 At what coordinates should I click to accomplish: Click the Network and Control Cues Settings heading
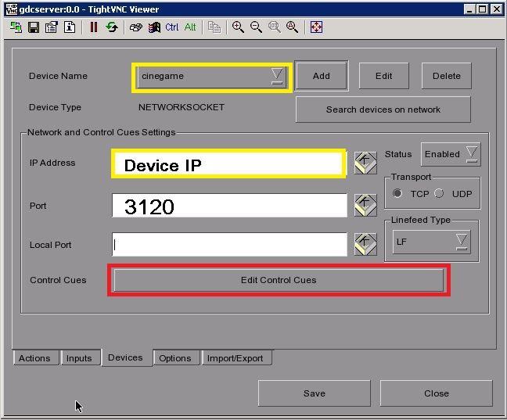101,132
